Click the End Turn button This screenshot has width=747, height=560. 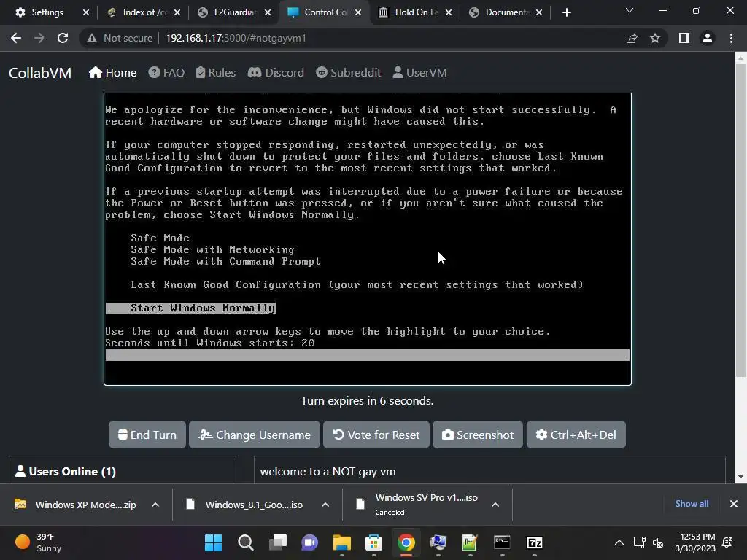click(x=147, y=435)
